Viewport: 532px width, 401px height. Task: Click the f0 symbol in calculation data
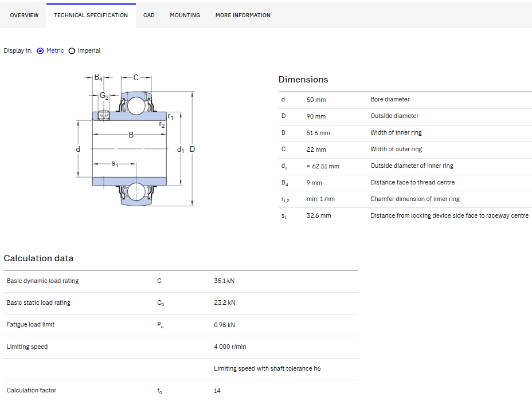point(159,391)
